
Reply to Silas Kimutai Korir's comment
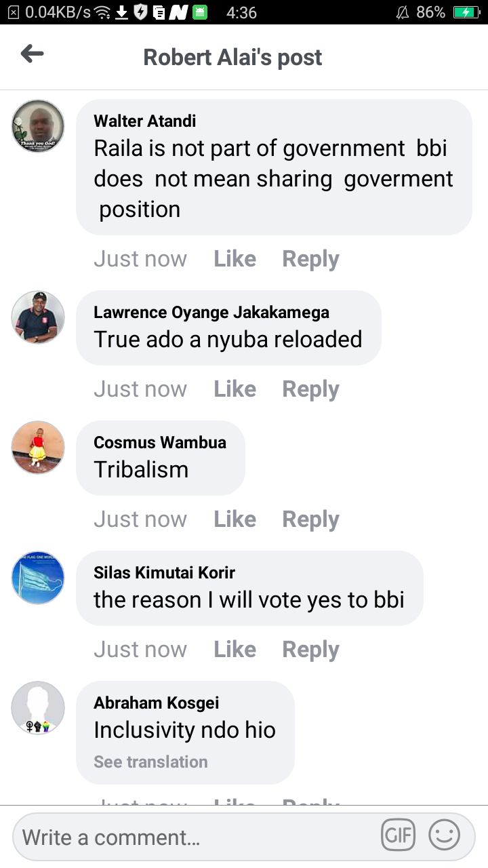tap(310, 650)
